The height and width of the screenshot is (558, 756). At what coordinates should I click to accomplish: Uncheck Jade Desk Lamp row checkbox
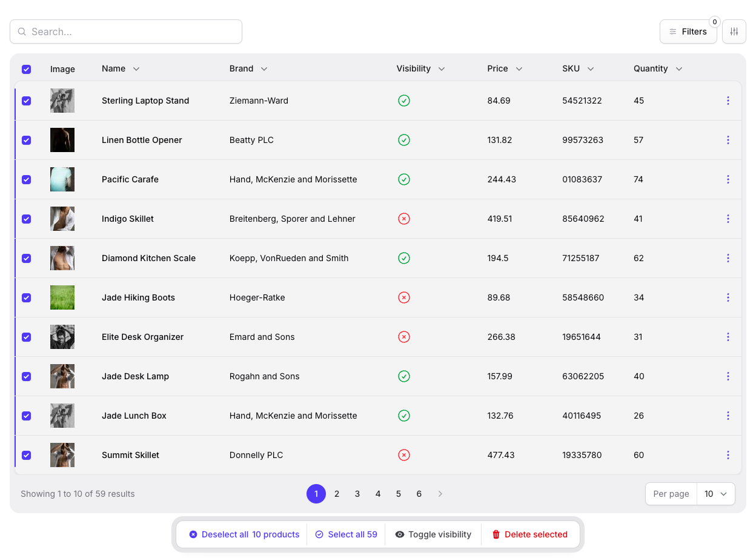(x=26, y=376)
